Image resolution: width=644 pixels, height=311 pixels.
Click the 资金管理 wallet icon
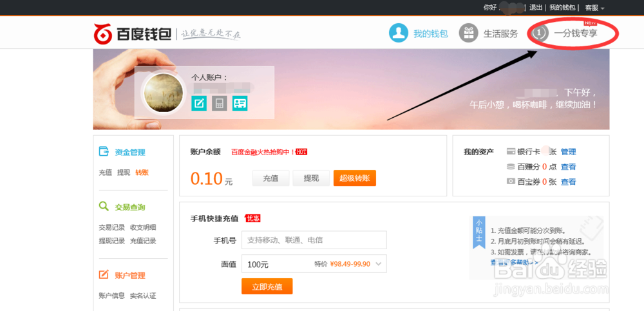(x=104, y=151)
